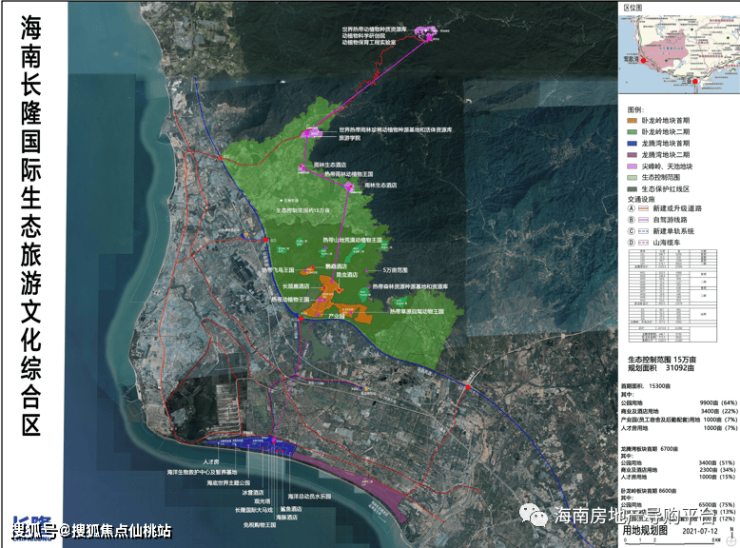Screen dimensions: 740x548
Task: Click the 龙腾湾地块首期 blue legend swatch
Action: click(x=632, y=141)
